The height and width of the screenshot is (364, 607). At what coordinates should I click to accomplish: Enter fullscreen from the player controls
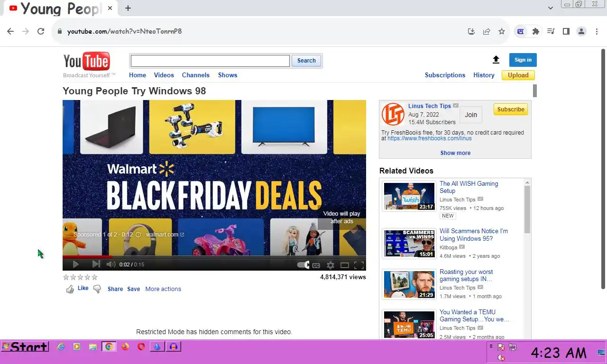click(359, 265)
